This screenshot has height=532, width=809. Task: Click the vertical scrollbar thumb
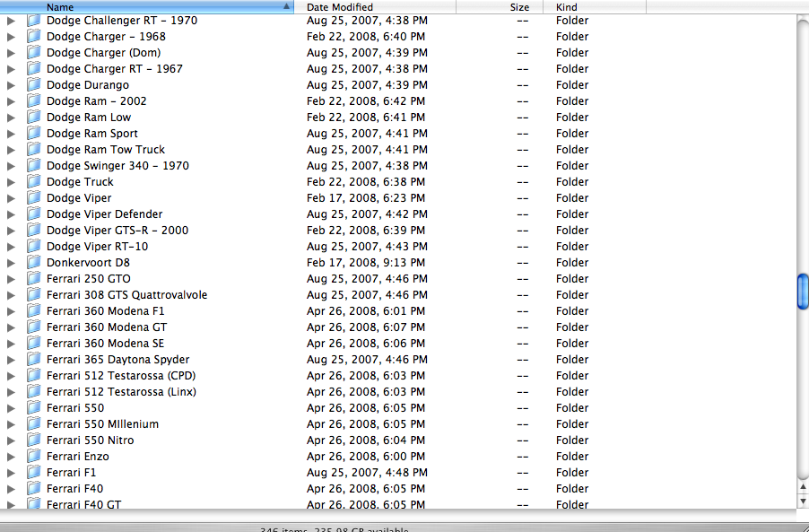803,292
